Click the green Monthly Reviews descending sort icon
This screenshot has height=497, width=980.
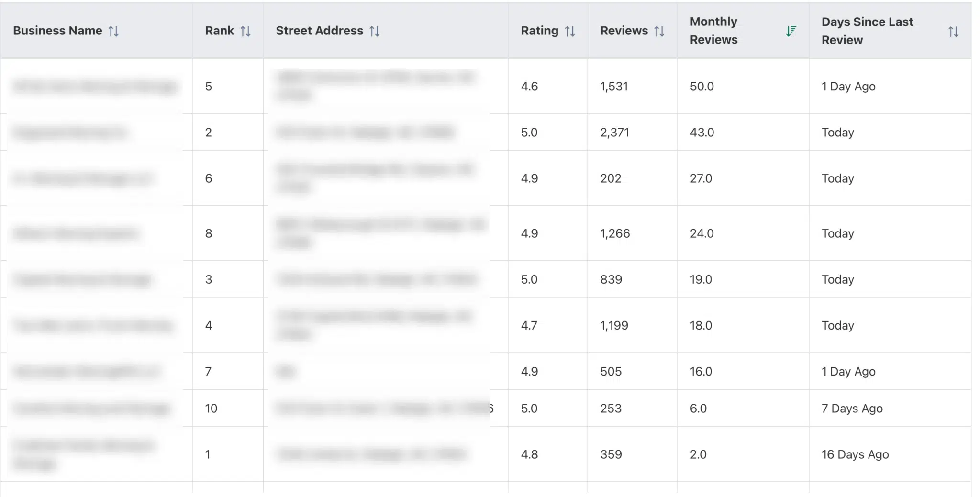click(x=791, y=31)
